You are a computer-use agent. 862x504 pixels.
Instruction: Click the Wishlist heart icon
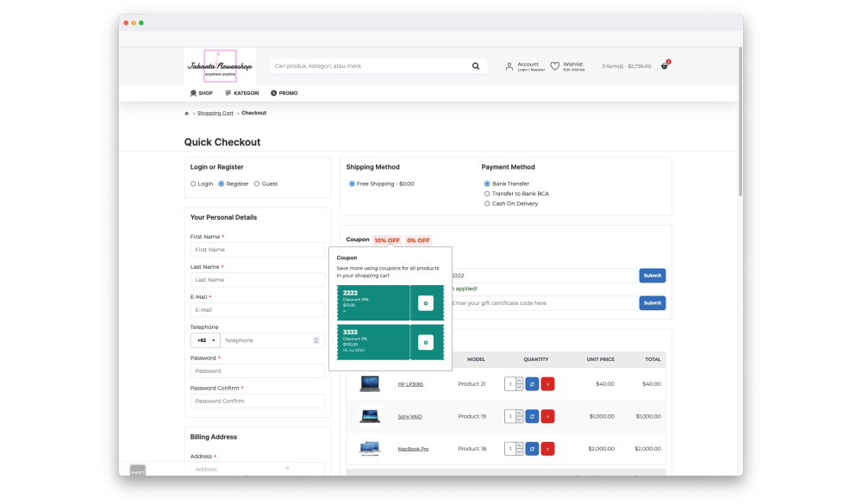coord(555,65)
